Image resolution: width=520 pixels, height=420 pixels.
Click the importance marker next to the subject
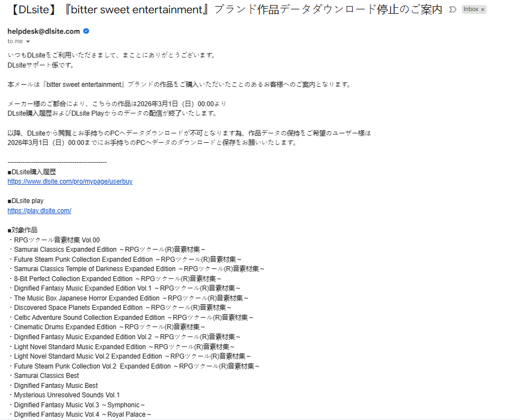pos(452,9)
